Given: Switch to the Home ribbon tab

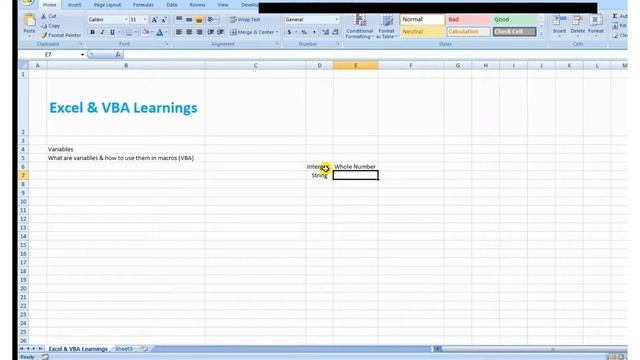Looking at the screenshot, I should (x=49, y=5).
